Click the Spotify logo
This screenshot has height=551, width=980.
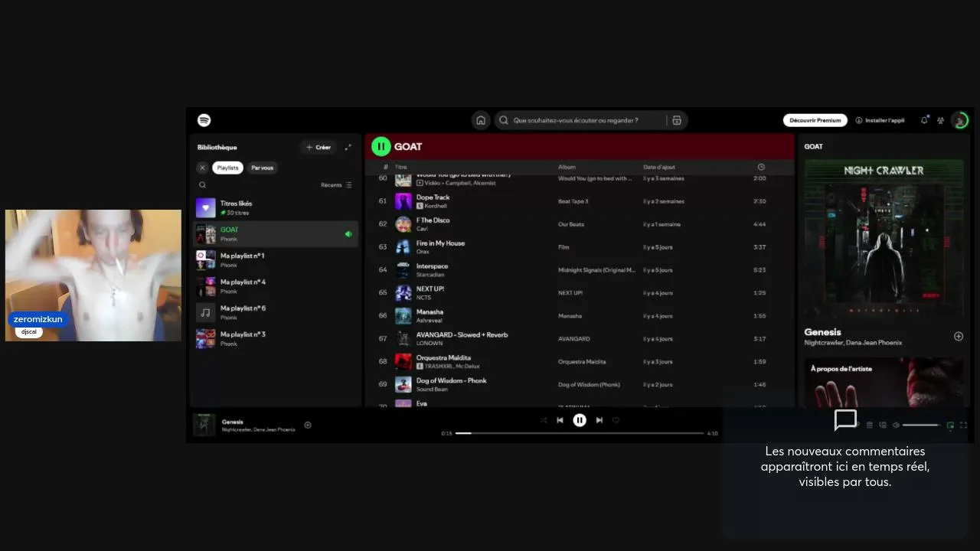pyautogui.click(x=204, y=120)
